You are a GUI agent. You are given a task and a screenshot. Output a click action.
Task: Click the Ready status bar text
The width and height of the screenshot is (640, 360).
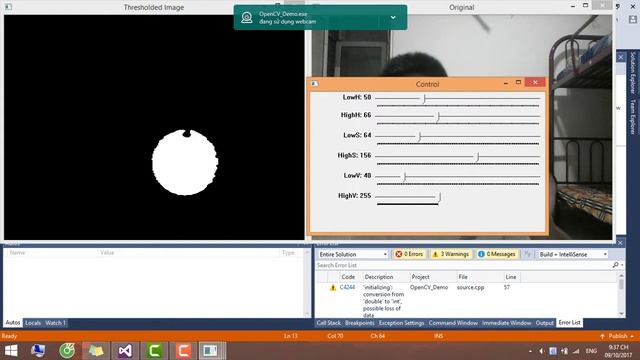9,336
